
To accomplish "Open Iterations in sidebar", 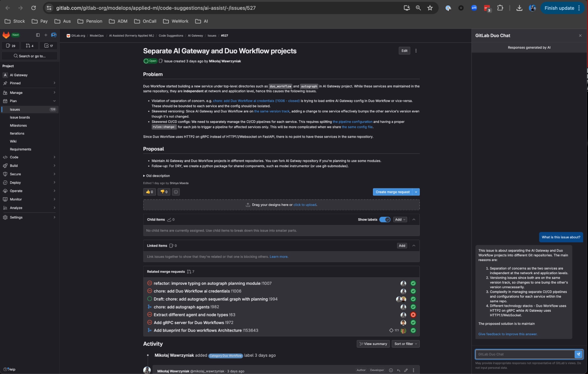I will [17, 133].
